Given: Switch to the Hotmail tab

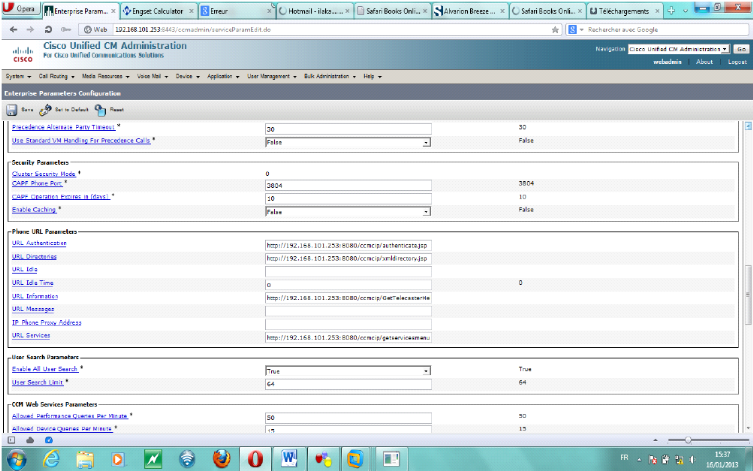Looking at the screenshot, I should (315, 11).
